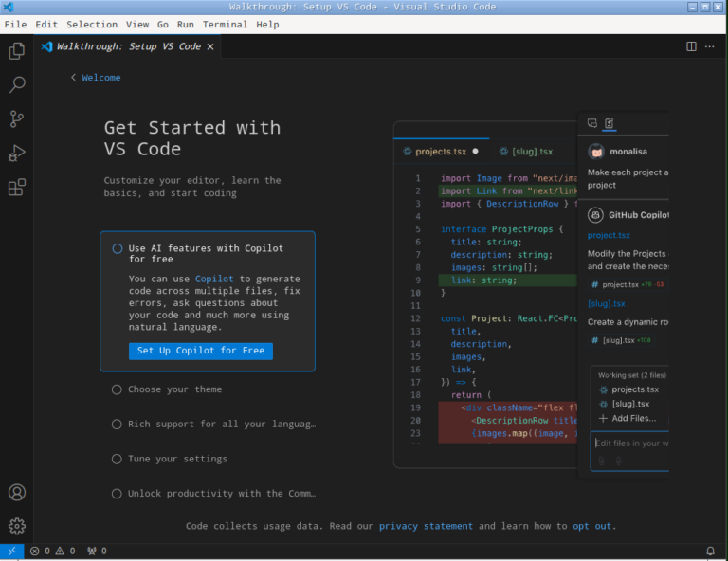Open the privacy statement link
Screen dimensions: 728x561
pyautogui.click(x=426, y=526)
